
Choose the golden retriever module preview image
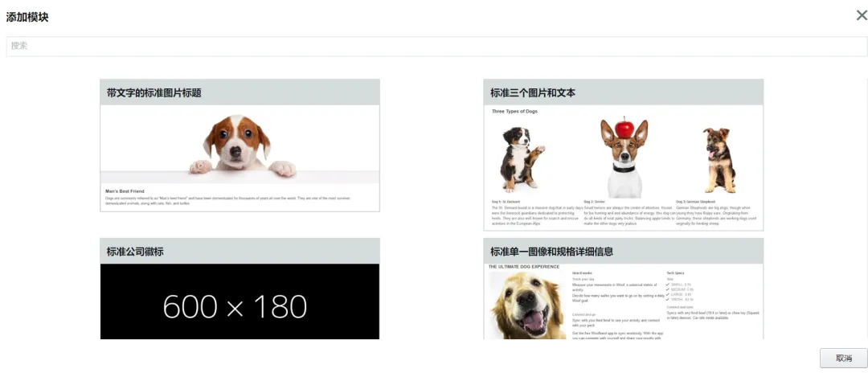pos(527,305)
